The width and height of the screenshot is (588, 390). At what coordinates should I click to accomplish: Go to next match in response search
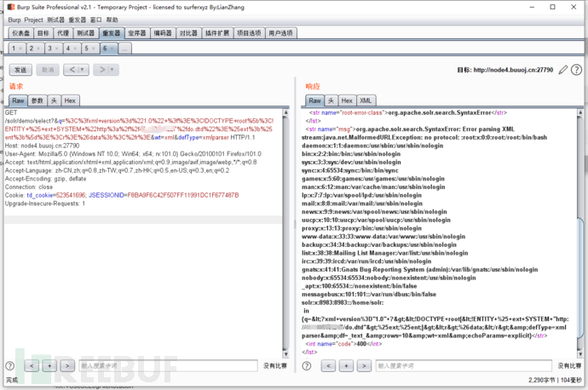365,365
